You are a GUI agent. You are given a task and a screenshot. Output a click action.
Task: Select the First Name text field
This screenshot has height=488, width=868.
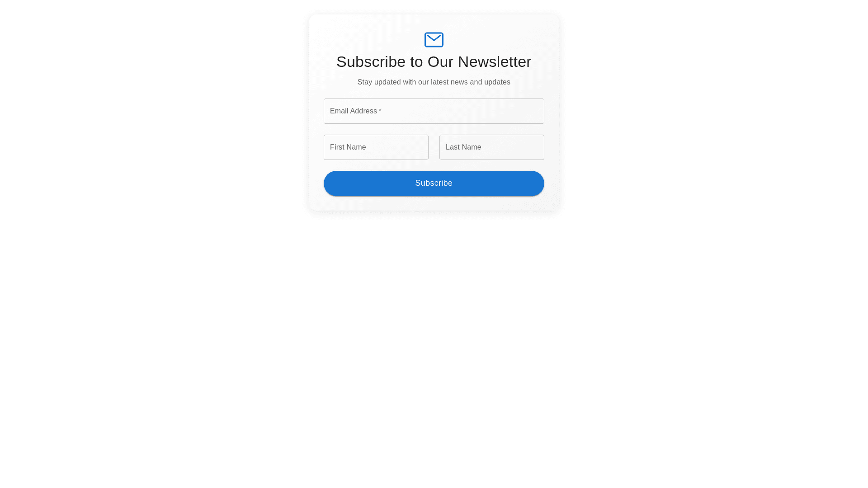click(x=376, y=147)
